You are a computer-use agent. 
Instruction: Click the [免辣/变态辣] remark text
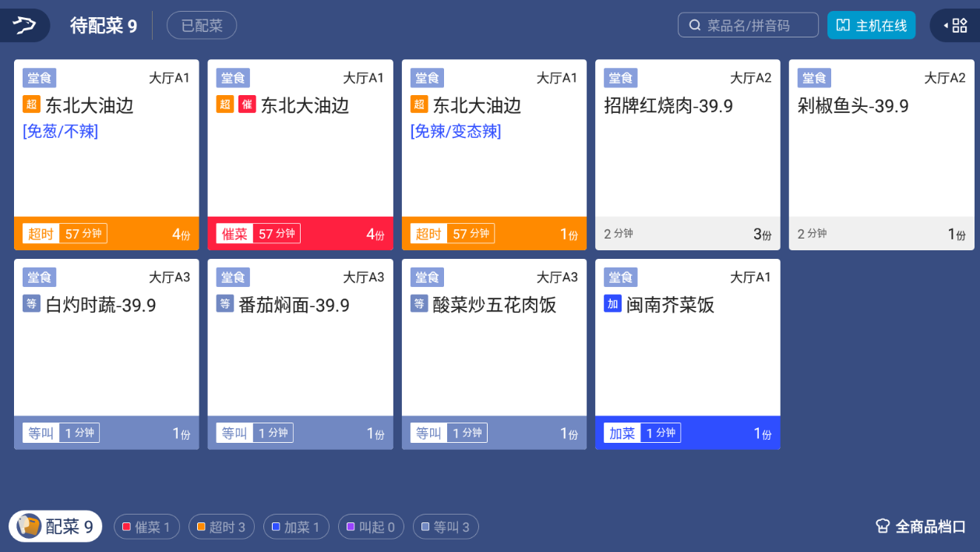[x=456, y=131]
